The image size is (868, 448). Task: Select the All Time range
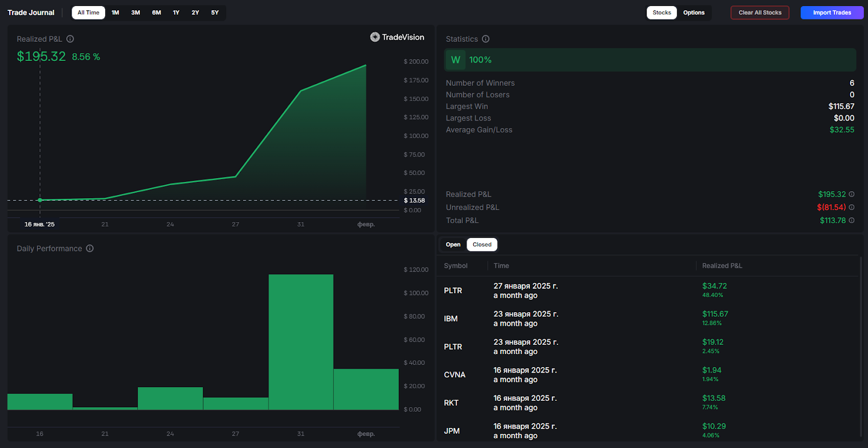tap(88, 12)
